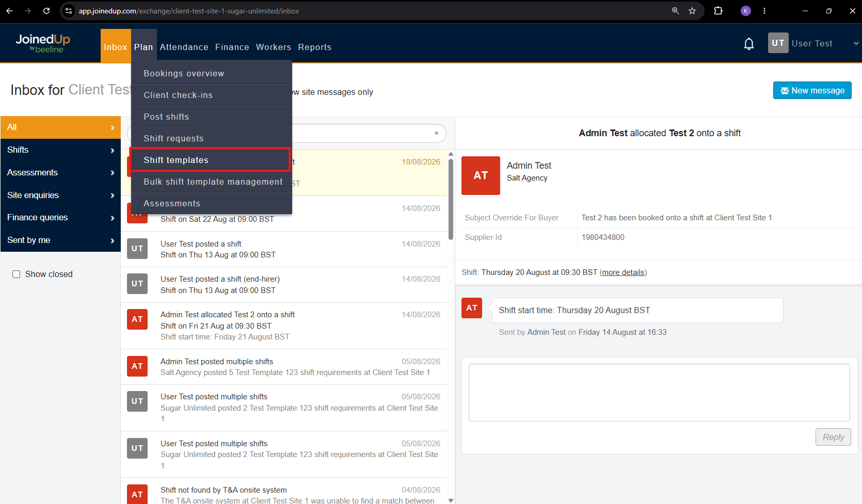Click the Reply button
Screen dimensions: 862x504
tap(833, 437)
